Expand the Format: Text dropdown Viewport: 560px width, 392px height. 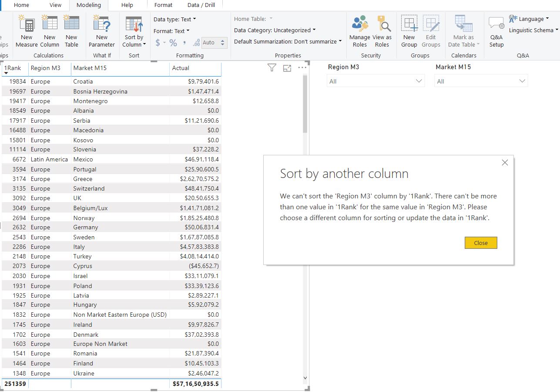click(x=172, y=31)
